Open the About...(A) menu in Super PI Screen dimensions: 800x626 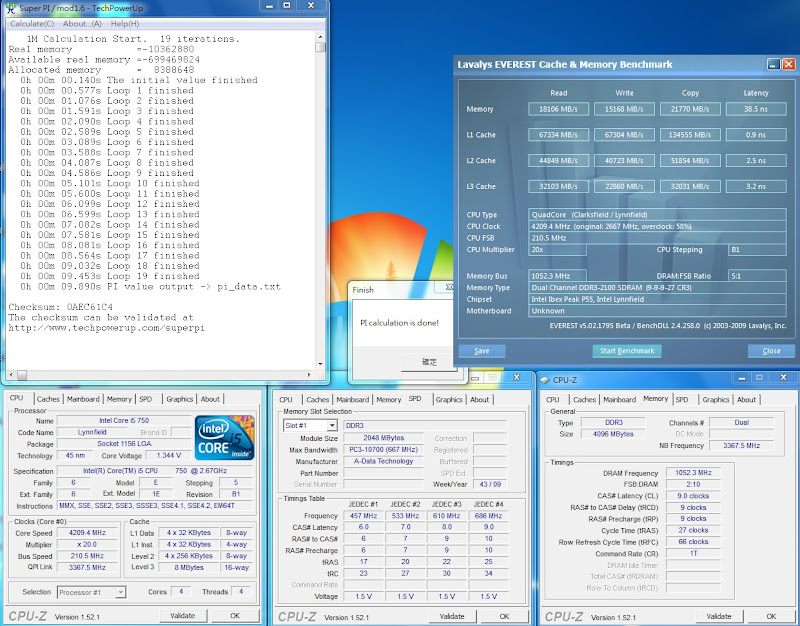82,24
